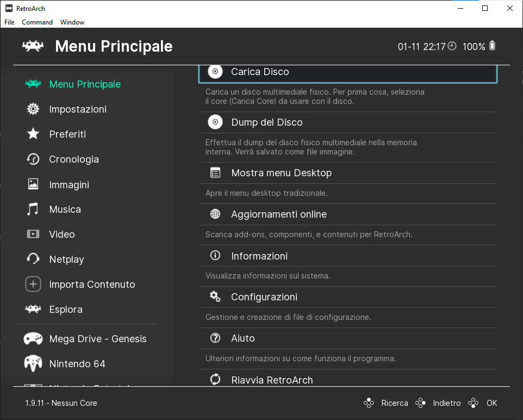Click the Riavvia RetroArch refresh icon
This screenshot has height=420, width=523.
[215, 379]
